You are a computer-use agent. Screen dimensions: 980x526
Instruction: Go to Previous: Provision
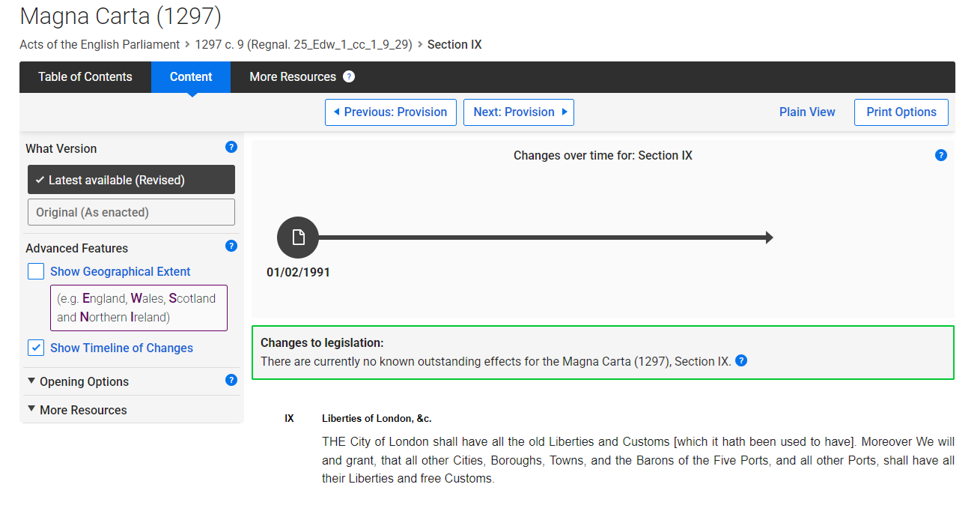pyautogui.click(x=391, y=112)
